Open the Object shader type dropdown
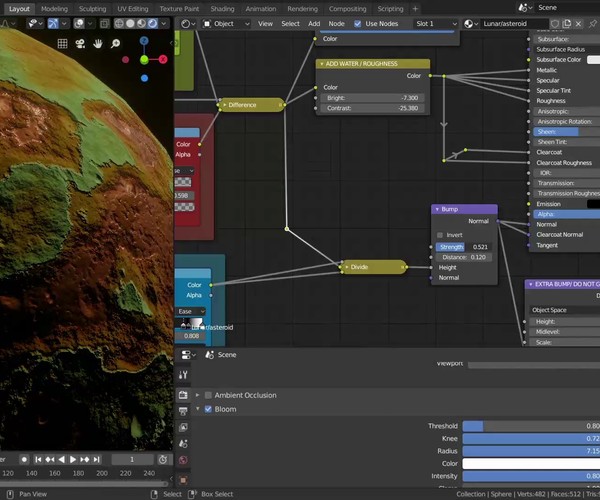 tap(226, 24)
